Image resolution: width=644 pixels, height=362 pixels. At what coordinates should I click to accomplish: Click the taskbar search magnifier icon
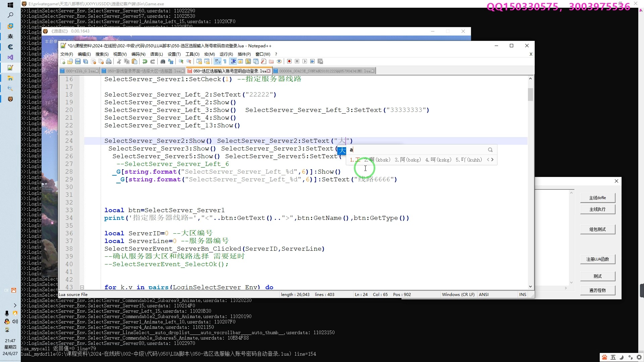point(10,15)
